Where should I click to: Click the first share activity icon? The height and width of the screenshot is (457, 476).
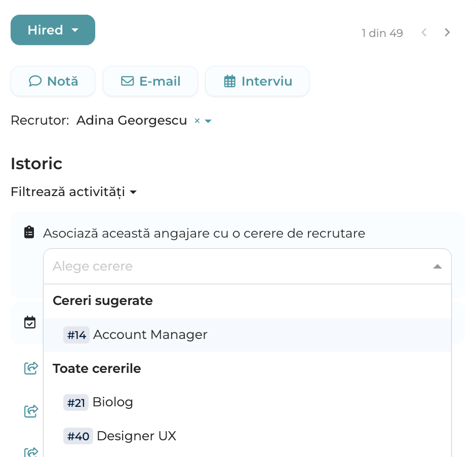[31, 368]
